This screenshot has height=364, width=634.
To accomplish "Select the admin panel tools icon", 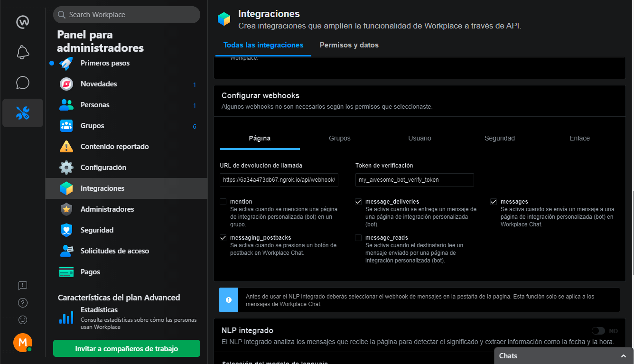I will tap(23, 113).
